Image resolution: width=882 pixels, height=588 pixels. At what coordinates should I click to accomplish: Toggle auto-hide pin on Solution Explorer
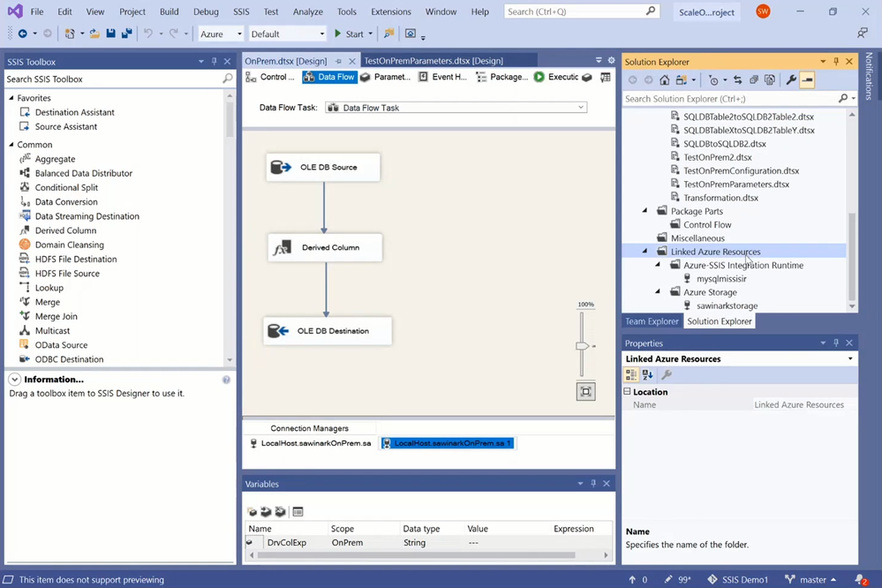click(x=836, y=61)
